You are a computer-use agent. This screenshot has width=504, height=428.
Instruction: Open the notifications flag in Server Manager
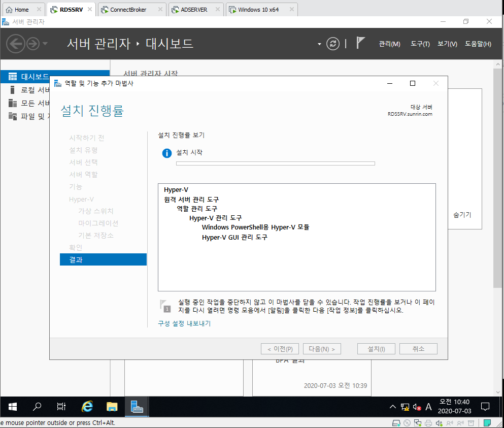coord(360,43)
